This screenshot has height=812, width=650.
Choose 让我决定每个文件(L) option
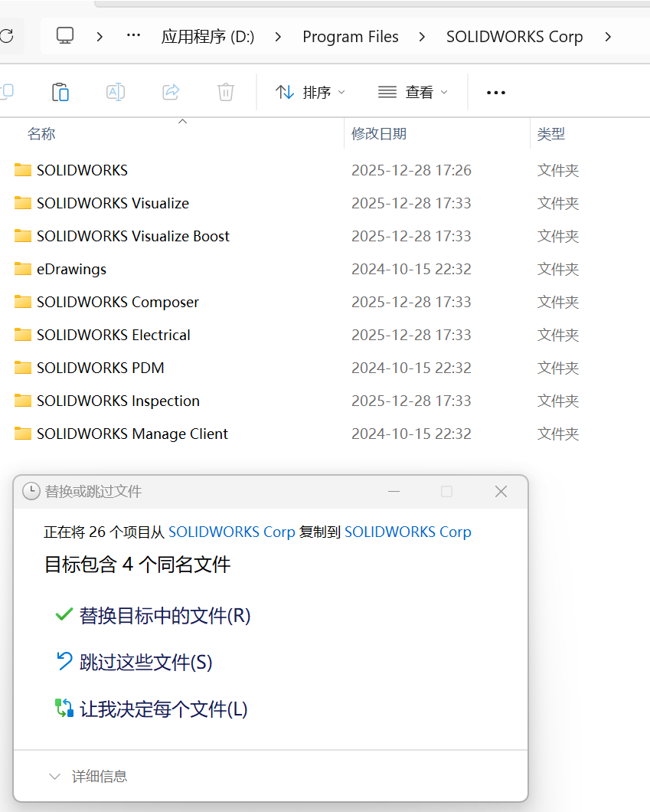pyautogui.click(x=151, y=709)
